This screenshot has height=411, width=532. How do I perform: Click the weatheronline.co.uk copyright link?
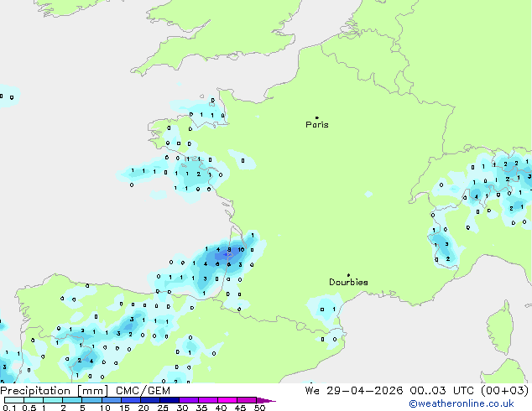point(462,403)
